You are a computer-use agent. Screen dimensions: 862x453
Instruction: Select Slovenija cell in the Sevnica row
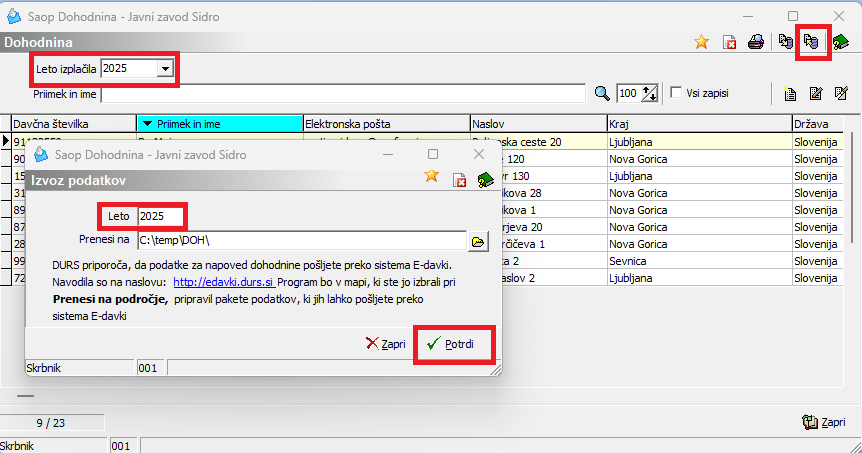pos(817,261)
